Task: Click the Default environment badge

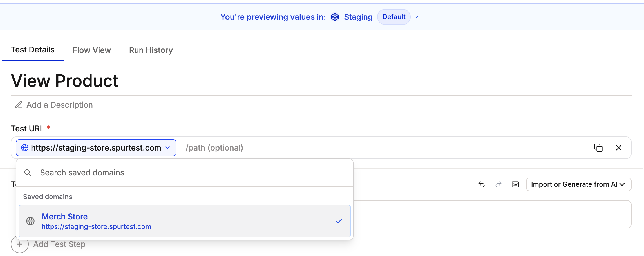Action: pyautogui.click(x=393, y=17)
